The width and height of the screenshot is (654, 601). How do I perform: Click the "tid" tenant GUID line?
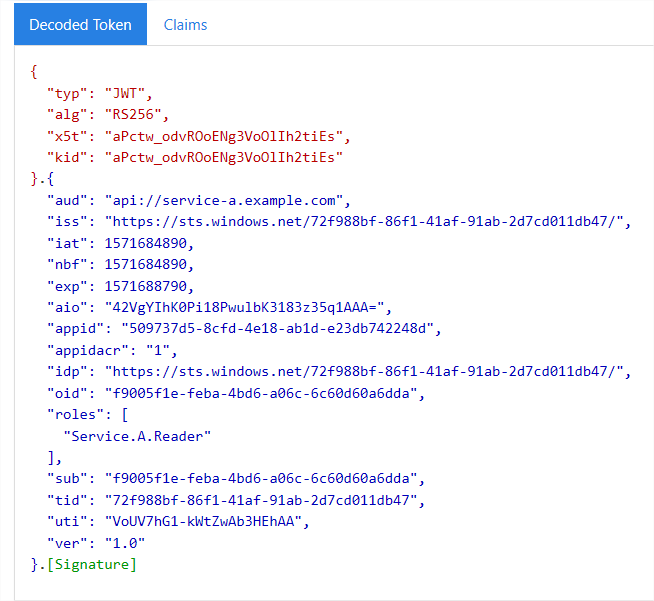pyautogui.click(x=236, y=500)
